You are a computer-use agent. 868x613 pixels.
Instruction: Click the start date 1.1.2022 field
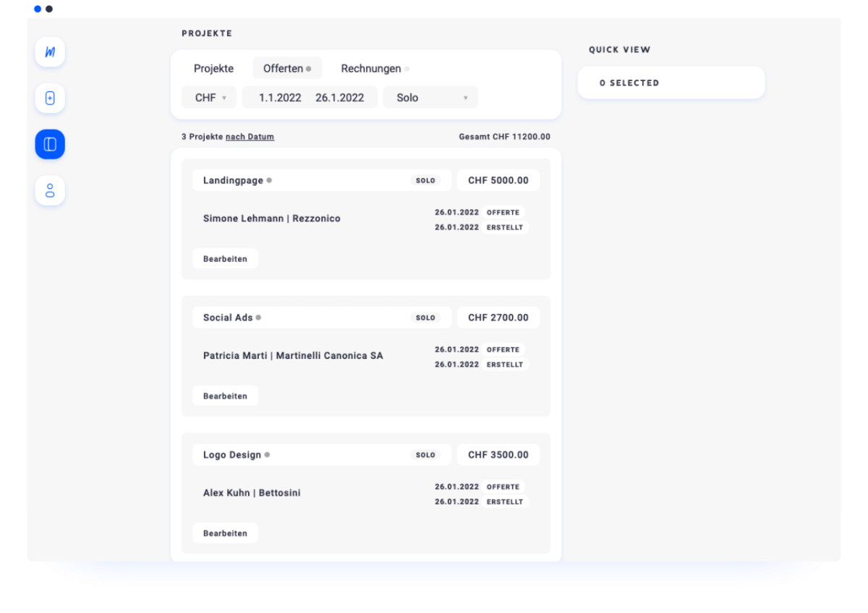[280, 98]
